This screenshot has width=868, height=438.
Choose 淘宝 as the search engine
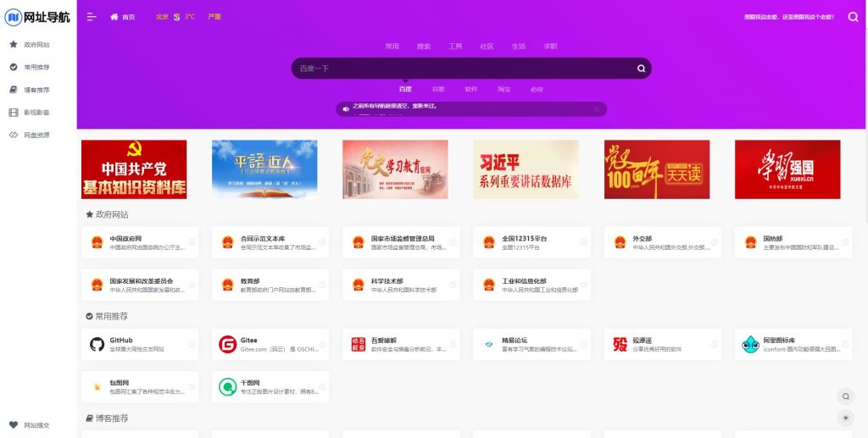pos(504,89)
